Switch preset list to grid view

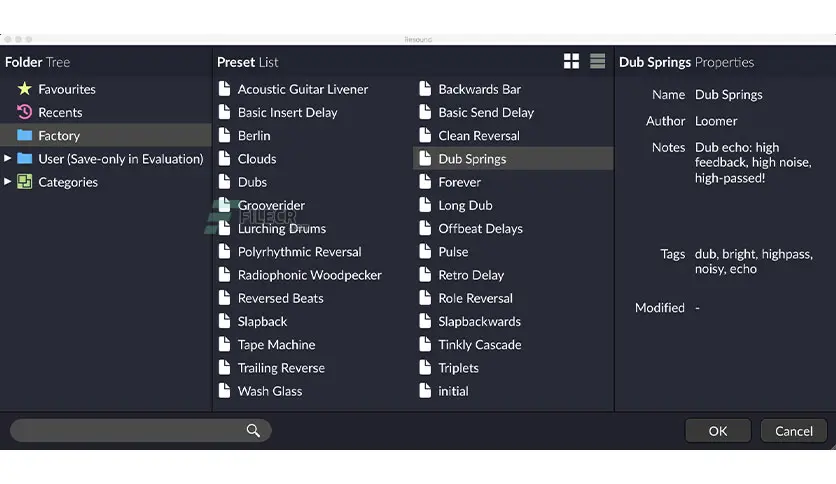tap(571, 62)
